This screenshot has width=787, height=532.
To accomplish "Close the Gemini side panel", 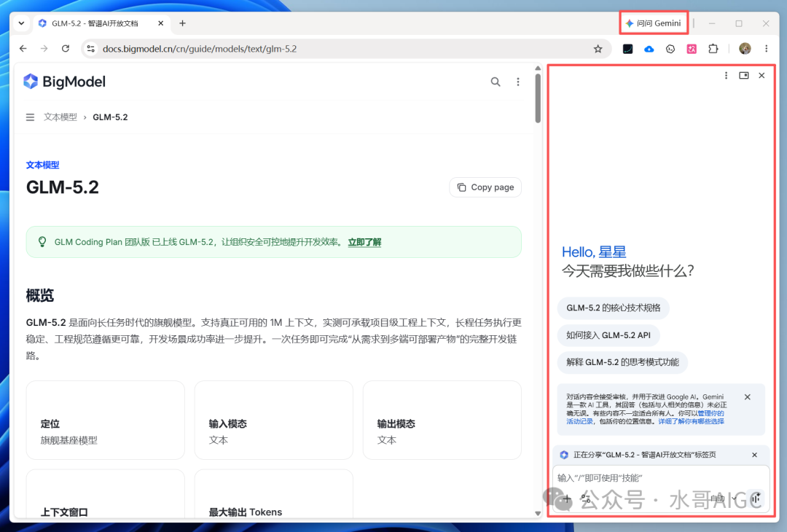I will [x=762, y=75].
